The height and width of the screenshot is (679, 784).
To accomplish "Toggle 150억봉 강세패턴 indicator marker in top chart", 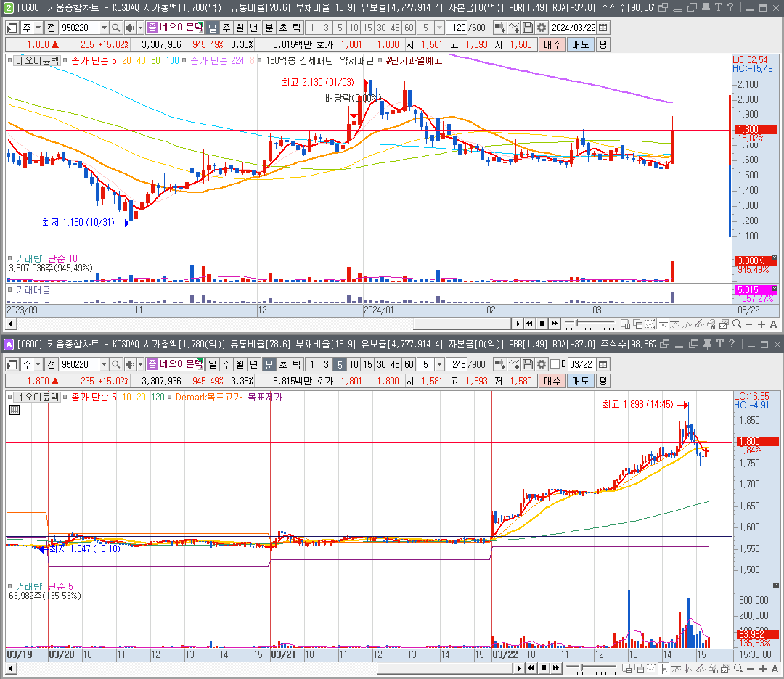I will point(259,60).
